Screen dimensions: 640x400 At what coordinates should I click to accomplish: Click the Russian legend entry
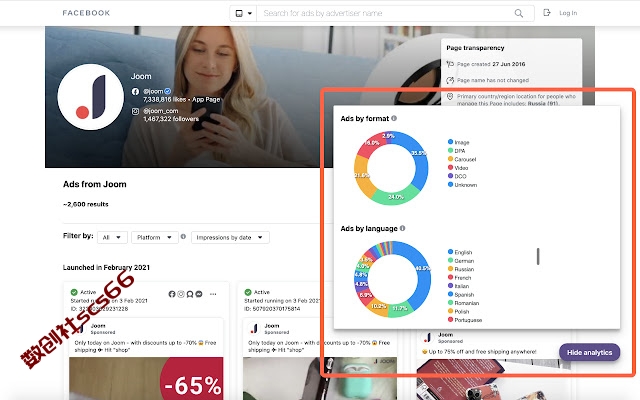[x=461, y=269]
